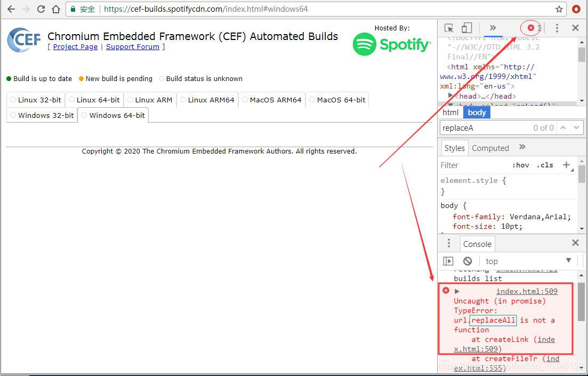Reload the page with refresh icon
588x376 pixels.
tap(41, 9)
